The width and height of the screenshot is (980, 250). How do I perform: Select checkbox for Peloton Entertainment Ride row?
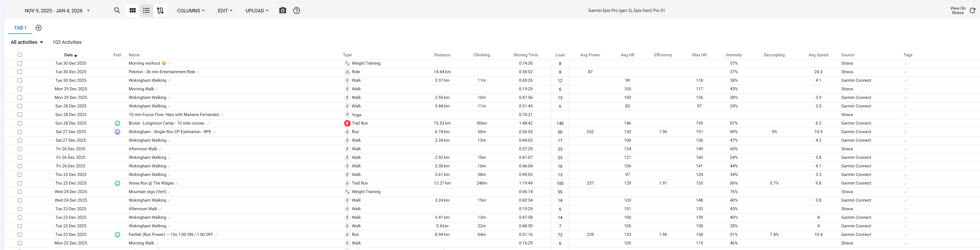click(20, 72)
